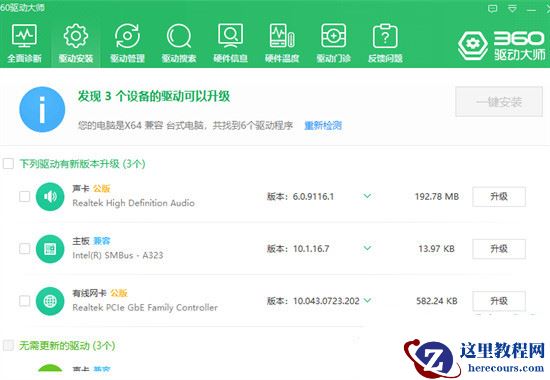
Task: Tick the 下列驱动有新版本升级 select-all checkbox
Action: click(x=8, y=164)
